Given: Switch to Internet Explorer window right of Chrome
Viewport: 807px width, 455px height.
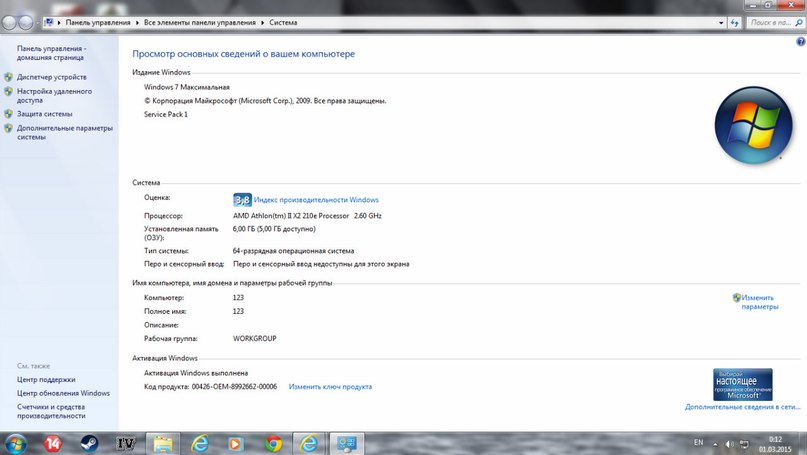Looking at the screenshot, I should tap(309, 444).
